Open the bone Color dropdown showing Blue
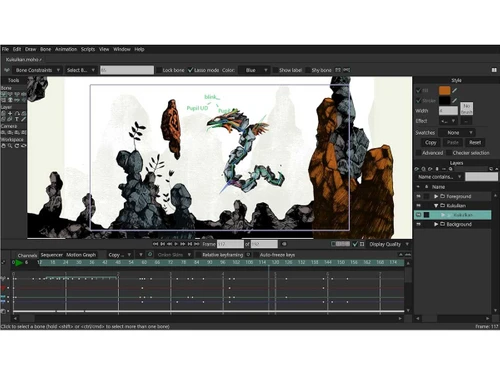This screenshot has width=500, height=375. 255,70
